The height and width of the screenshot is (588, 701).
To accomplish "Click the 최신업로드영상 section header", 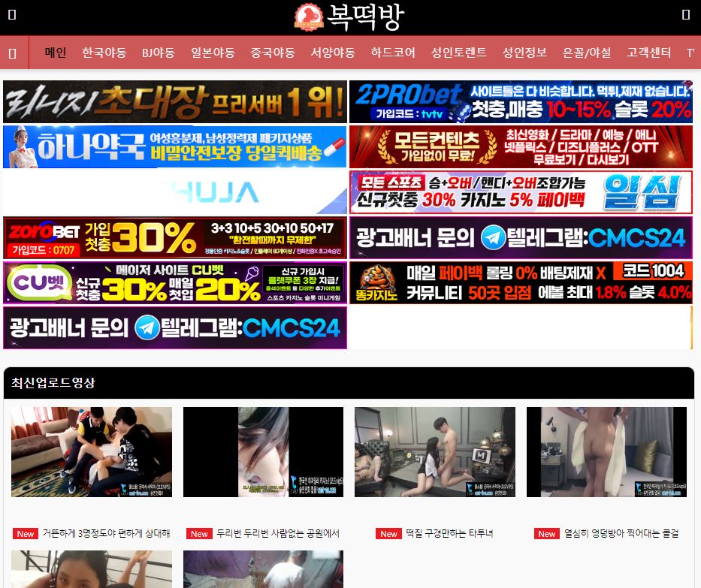I will coord(349,383).
